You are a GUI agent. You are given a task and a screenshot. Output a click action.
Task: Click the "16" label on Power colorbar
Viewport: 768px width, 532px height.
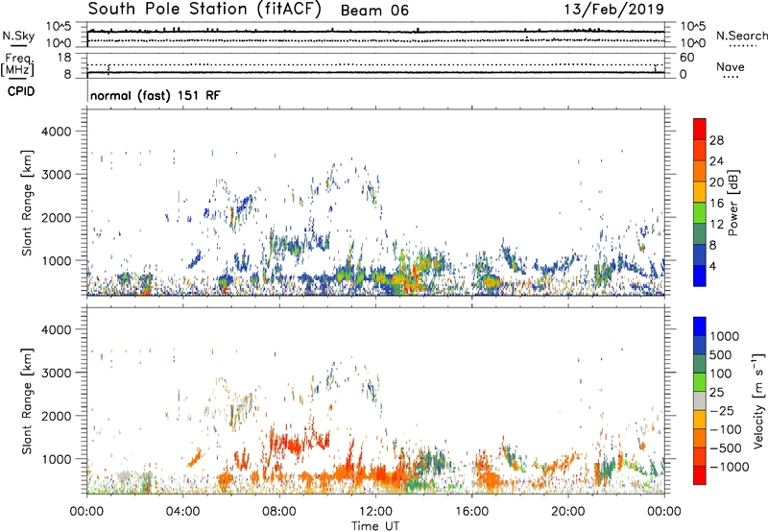click(x=716, y=204)
